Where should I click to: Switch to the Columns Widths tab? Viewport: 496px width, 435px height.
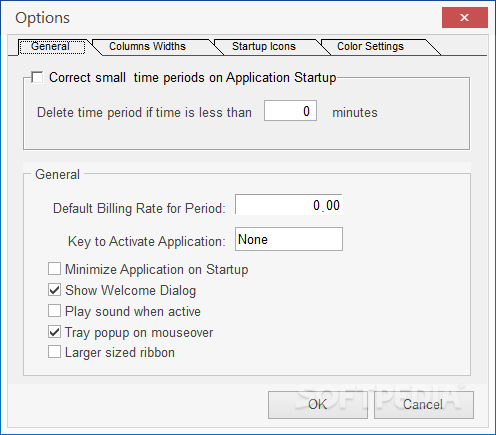147,46
